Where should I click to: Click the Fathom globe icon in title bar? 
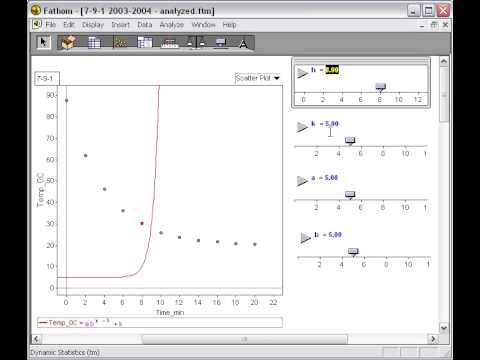35,10
